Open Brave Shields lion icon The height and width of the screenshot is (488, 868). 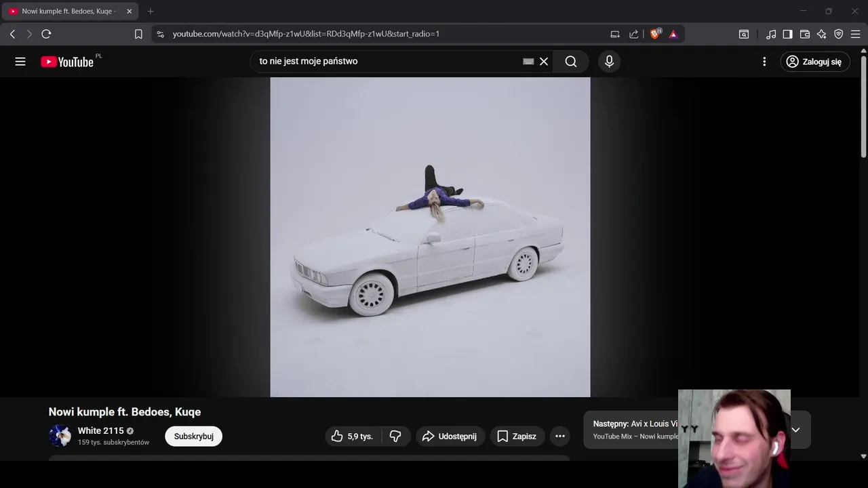(655, 34)
